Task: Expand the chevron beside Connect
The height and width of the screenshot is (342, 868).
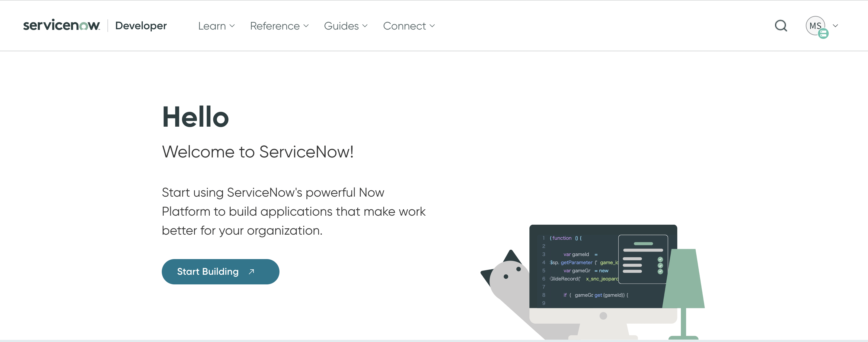Action: pos(432,26)
